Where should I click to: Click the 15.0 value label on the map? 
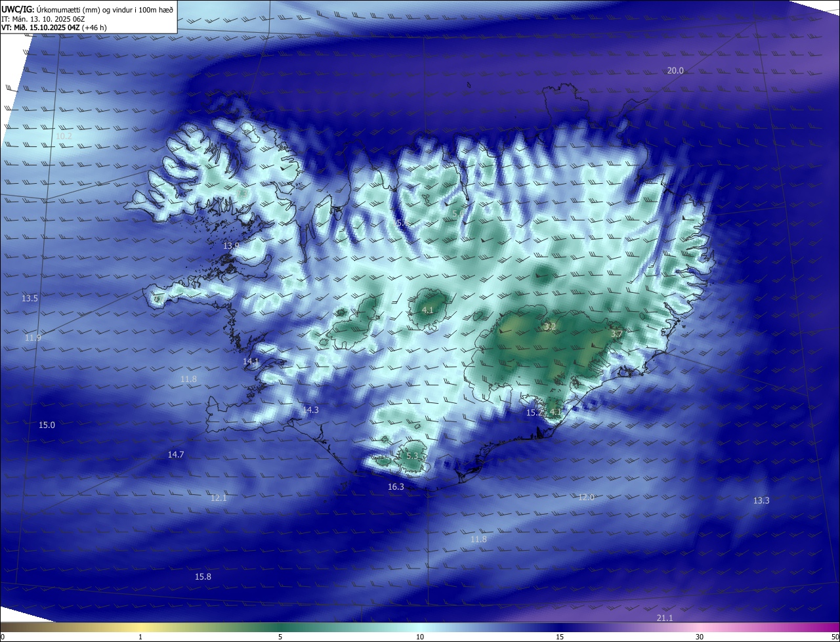point(47,425)
